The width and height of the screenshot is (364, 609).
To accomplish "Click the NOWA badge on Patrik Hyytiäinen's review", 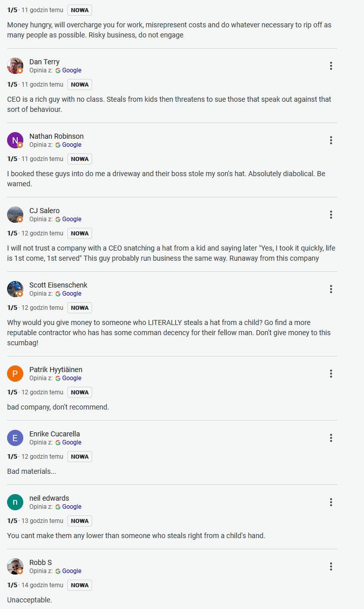I will (x=79, y=392).
